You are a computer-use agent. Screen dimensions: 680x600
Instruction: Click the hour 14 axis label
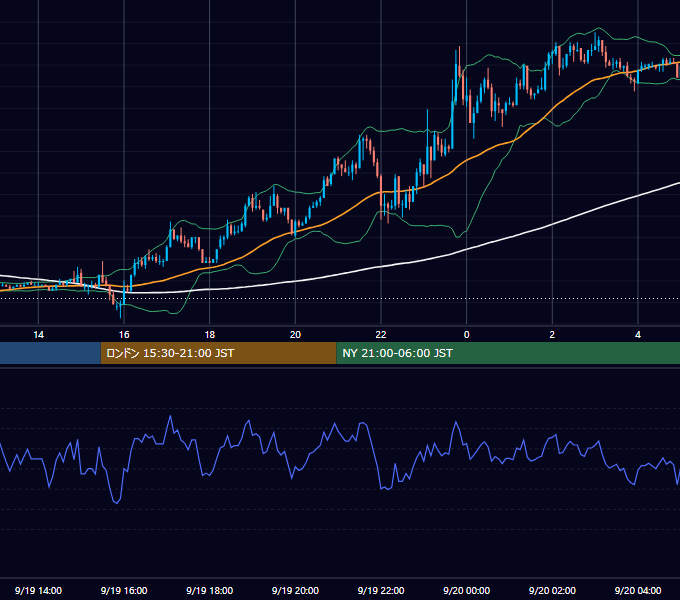pos(39,334)
